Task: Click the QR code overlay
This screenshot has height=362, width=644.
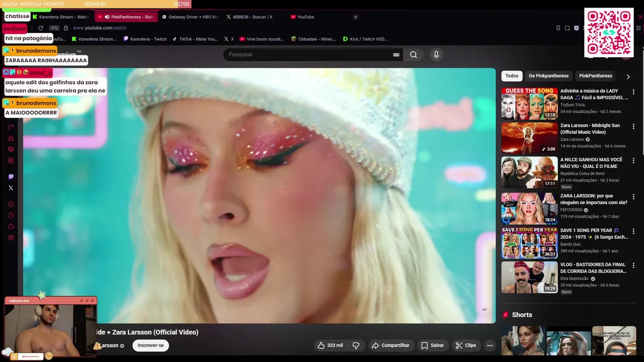Action: point(609,33)
